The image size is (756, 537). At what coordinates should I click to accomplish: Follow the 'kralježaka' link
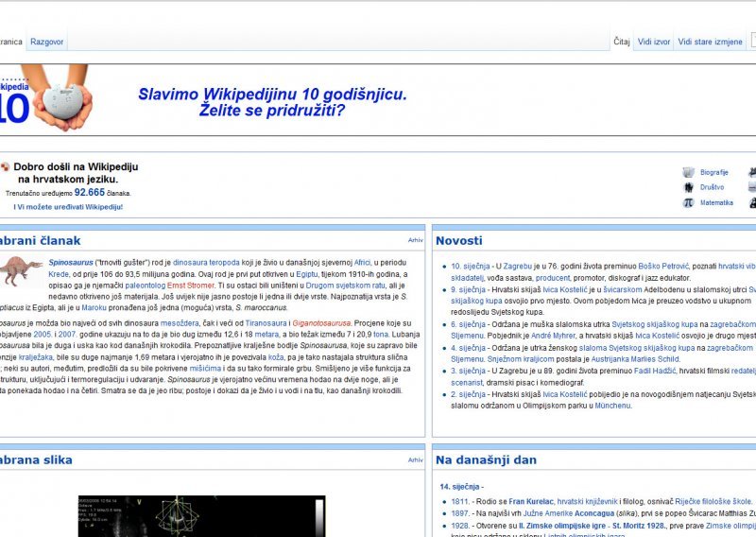tap(36, 357)
